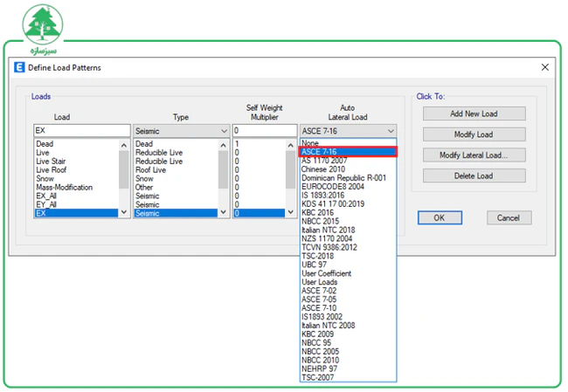Select Live in the Load list
Screen dimensions: 568x392
[76, 153]
